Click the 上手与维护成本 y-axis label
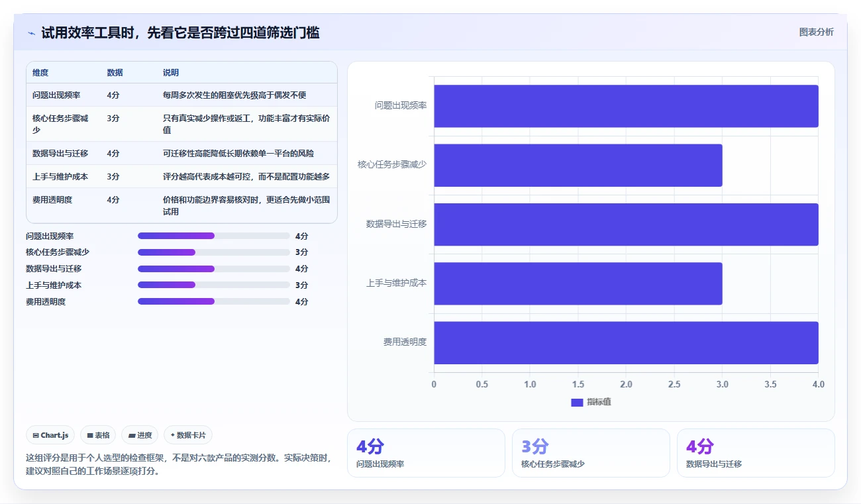861x504 pixels. click(396, 283)
